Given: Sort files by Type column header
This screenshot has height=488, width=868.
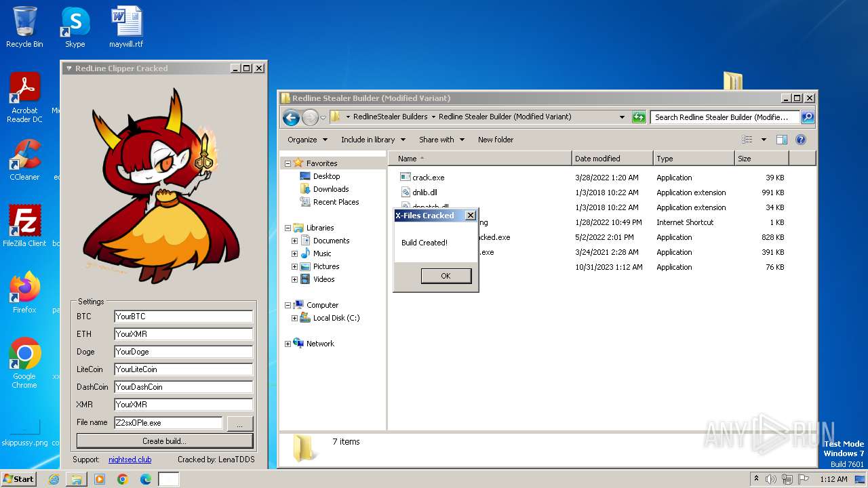Looking at the screenshot, I should tap(694, 159).
